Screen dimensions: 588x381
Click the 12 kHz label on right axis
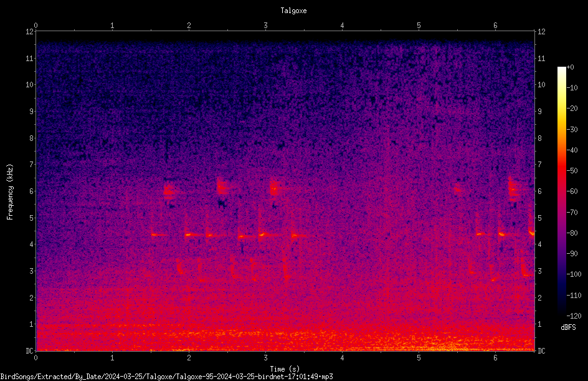(541, 32)
